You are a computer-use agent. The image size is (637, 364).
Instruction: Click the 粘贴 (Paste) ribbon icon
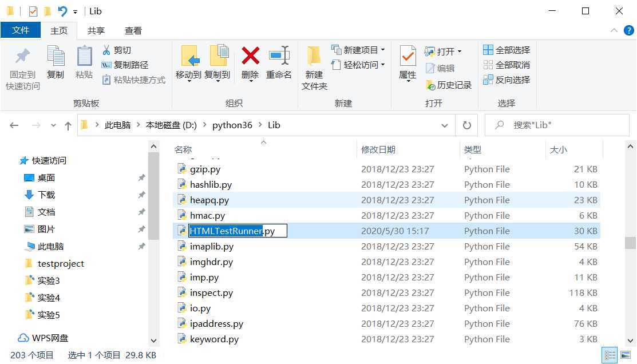(x=84, y=63)
